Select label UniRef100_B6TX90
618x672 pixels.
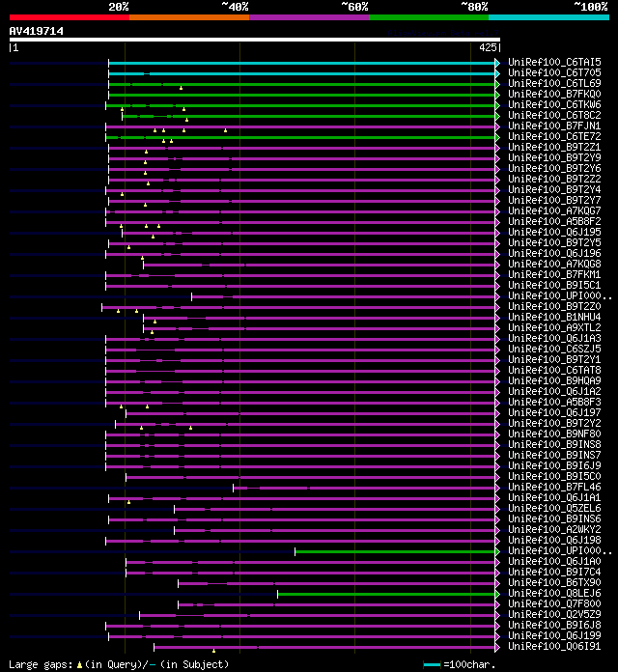554,582
